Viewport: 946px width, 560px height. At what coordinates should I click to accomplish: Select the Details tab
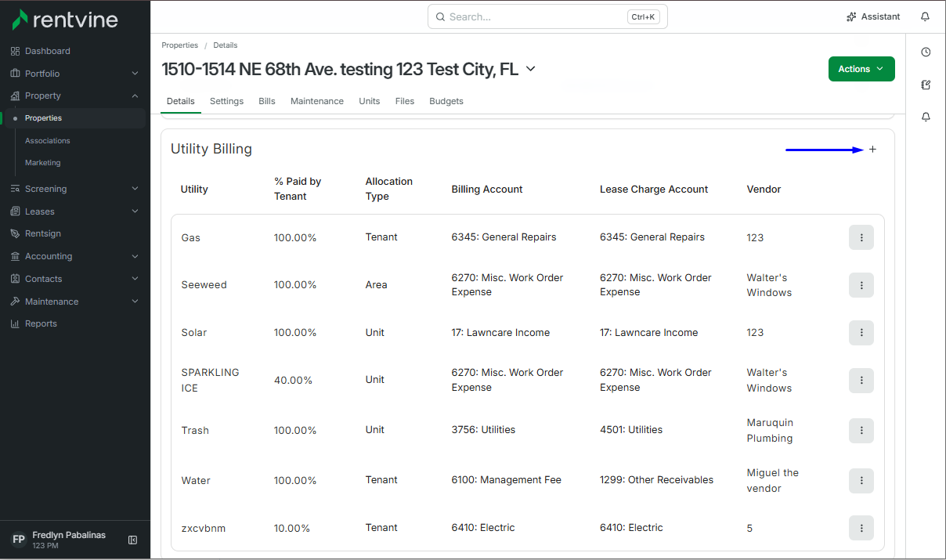pos(181,101)
